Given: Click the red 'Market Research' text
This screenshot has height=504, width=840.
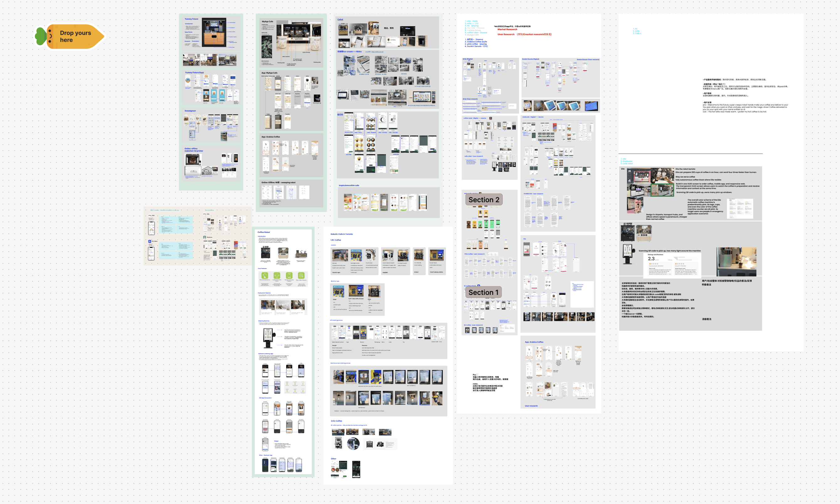Looking at the screenshot, I should [507, 29].
